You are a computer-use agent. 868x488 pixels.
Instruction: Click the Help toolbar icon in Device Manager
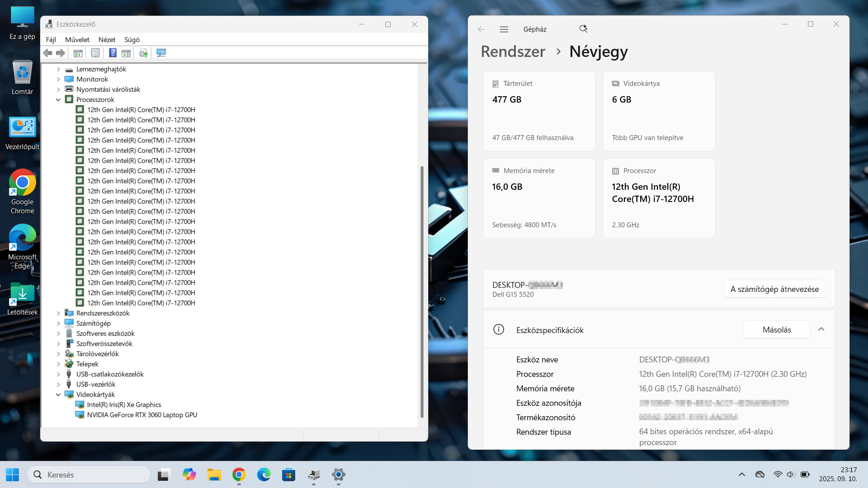point(113,53)
